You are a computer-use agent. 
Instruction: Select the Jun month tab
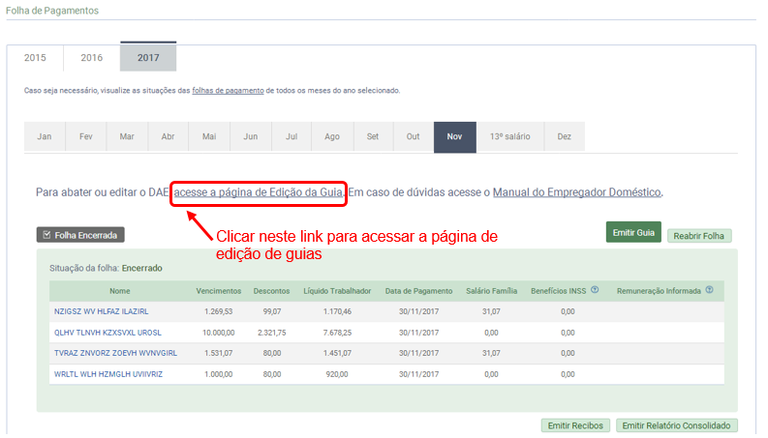251,137
